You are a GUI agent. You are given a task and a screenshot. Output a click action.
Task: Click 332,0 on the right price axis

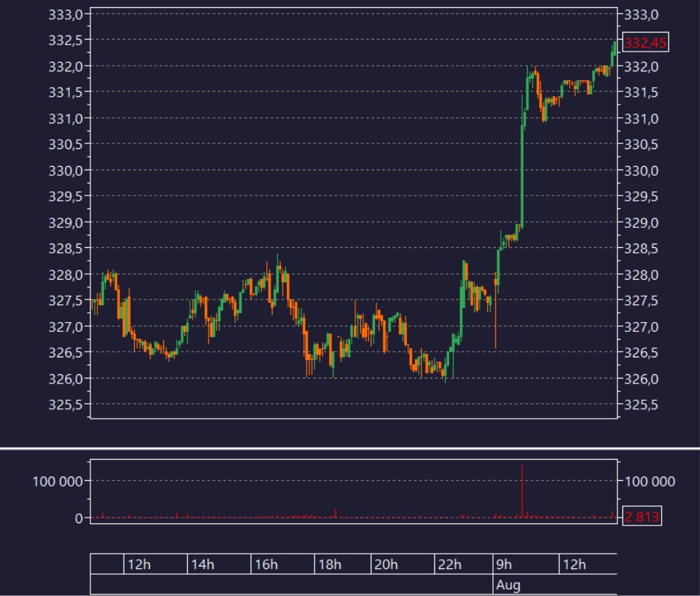(x=641, y=66)
